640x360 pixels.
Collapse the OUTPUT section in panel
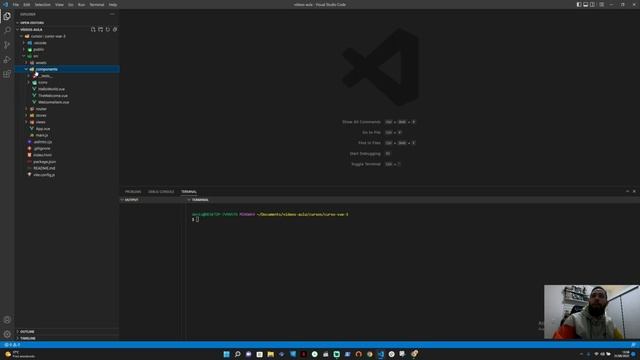pyautogui.click(x=131, y=200)
